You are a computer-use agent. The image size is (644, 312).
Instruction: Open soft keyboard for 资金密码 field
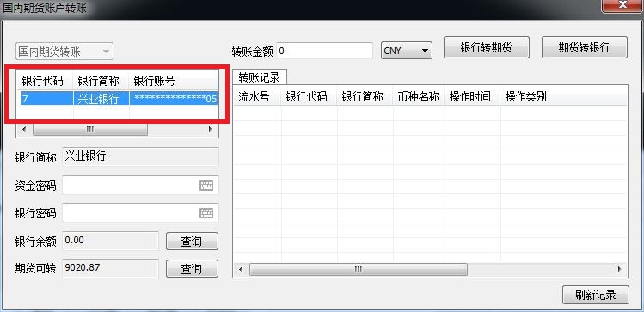click(206, 186)
